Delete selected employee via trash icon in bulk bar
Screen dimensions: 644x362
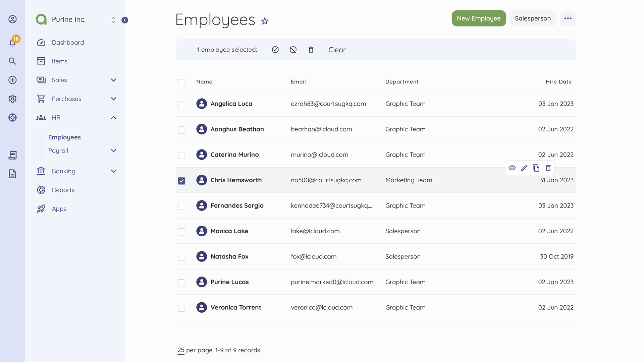(x=311, y=49)
